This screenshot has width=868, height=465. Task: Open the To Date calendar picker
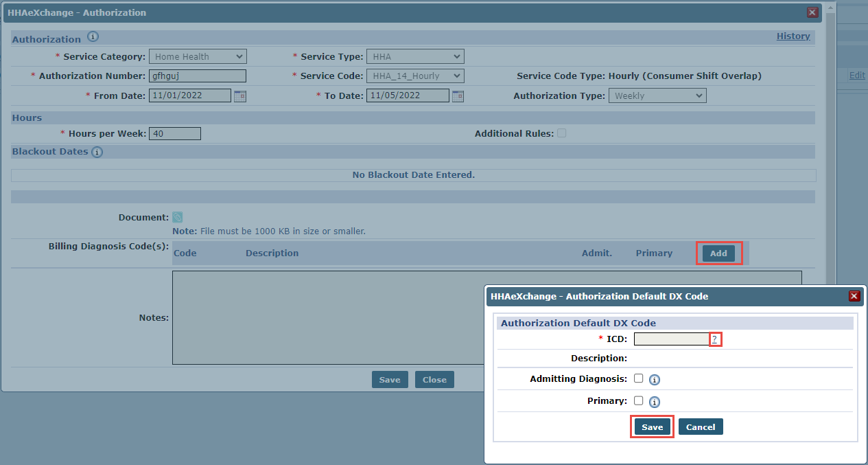click(x=458, y=96)
